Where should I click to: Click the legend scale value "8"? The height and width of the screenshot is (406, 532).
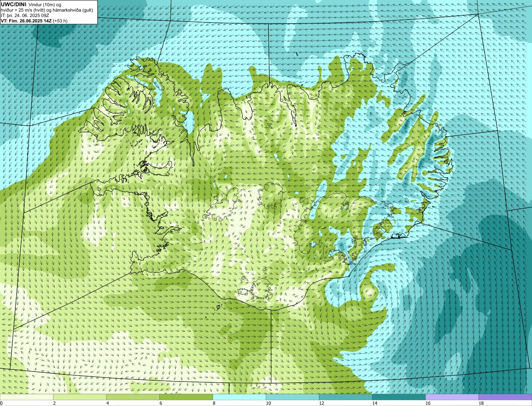pyautogui.click(x=214, y=403)
